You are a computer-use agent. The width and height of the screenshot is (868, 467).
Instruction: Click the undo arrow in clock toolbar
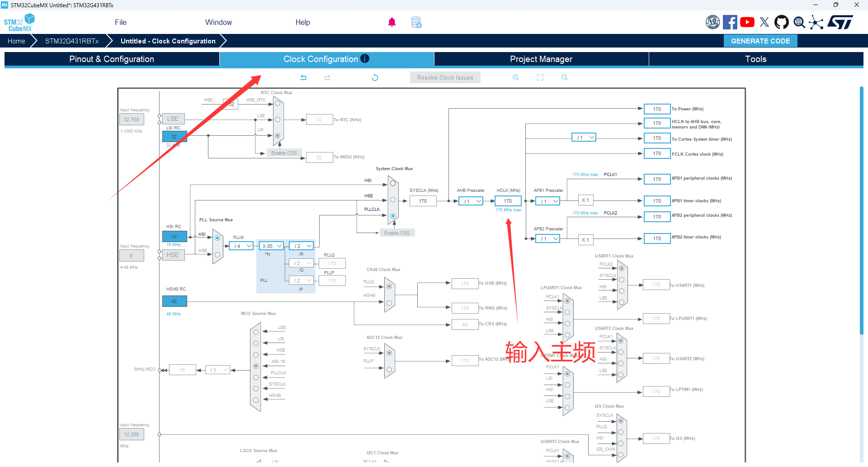point(303,77)
